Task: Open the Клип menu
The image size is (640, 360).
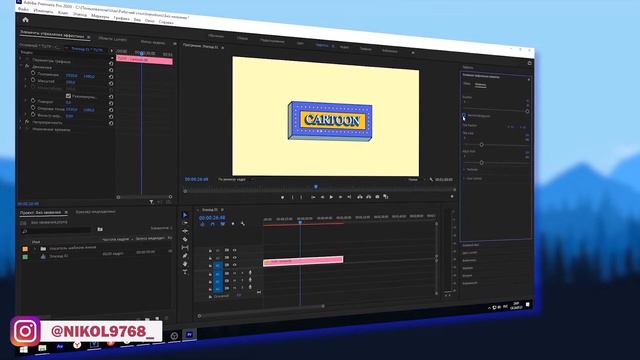Action: (63, 13)
